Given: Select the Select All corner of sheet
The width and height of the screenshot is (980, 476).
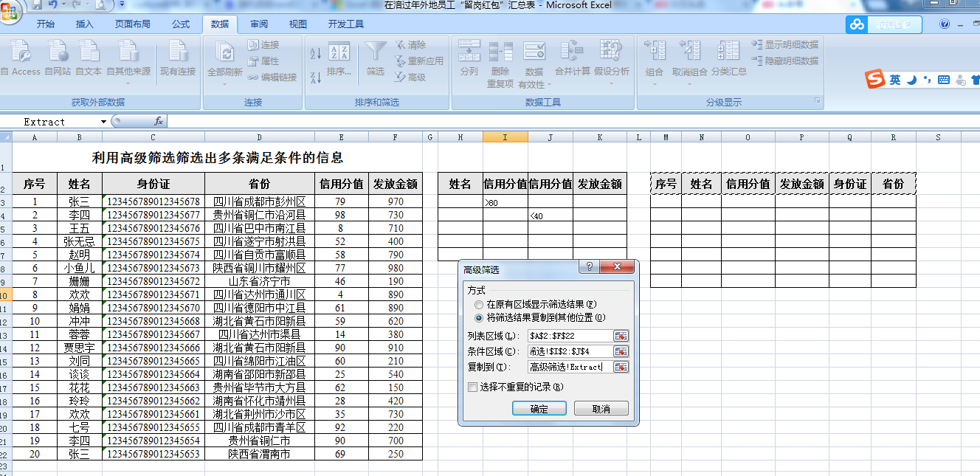Looking at the screenshot, I should (6, 137).
